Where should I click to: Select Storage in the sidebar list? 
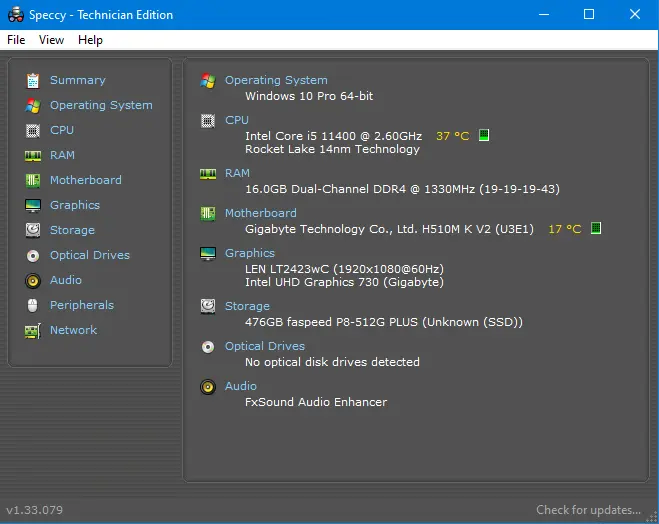pos(72,230)
